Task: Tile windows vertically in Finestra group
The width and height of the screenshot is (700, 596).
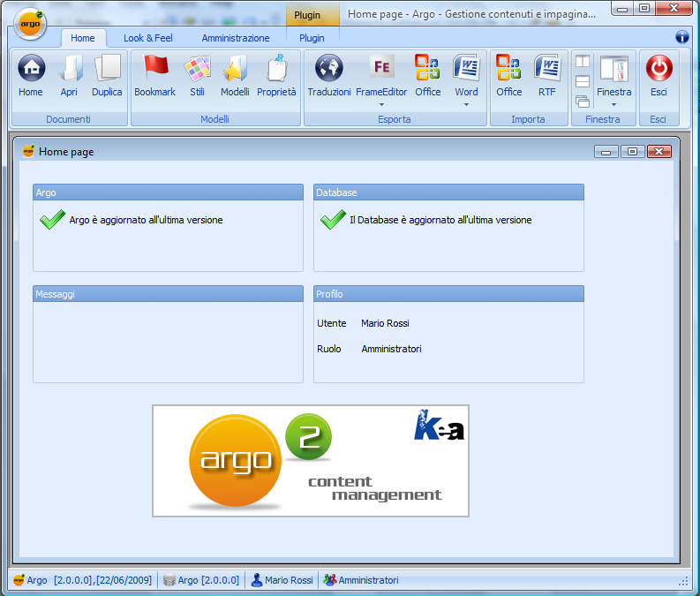Action: 583,61
